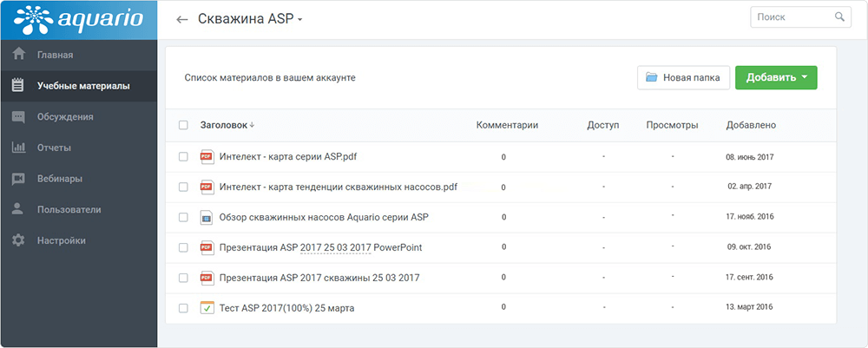The image size is (868, 348).
Task: Click the search magnifier icon
Action: 839,16
